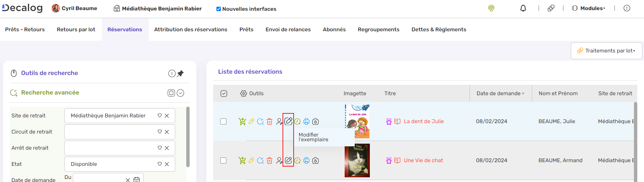Open the Dettes & Règlements tab
Viewport: 644px width, 182px height.
439,30
